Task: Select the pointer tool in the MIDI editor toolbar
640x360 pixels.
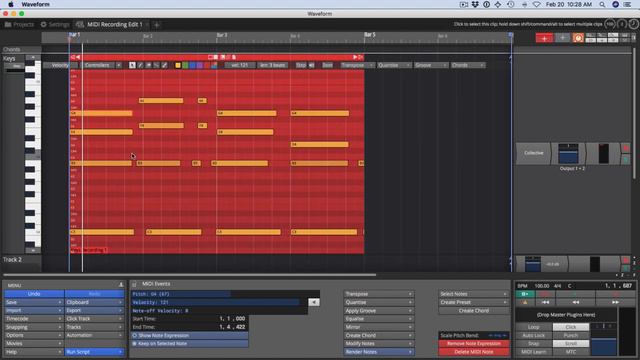Action: [132, 65]
